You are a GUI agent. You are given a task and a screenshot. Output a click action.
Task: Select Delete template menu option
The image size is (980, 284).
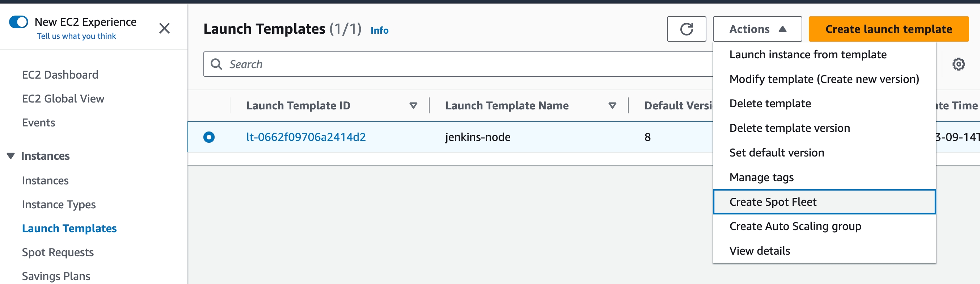tap(770, 104)
